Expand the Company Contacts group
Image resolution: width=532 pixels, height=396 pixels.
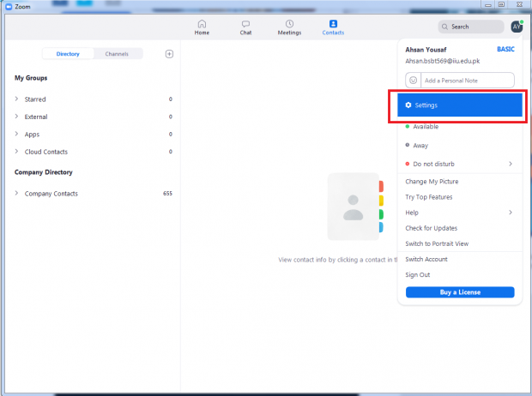click(16, 193)
